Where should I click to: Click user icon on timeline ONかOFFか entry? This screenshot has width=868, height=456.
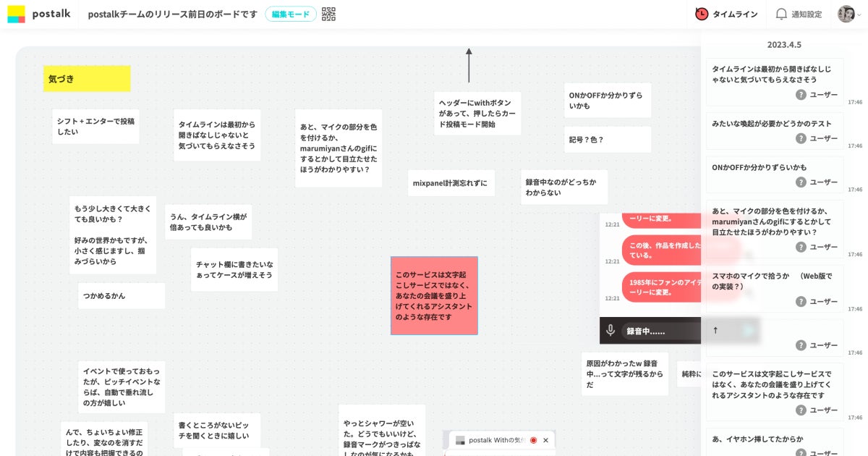tap(801, 182)
